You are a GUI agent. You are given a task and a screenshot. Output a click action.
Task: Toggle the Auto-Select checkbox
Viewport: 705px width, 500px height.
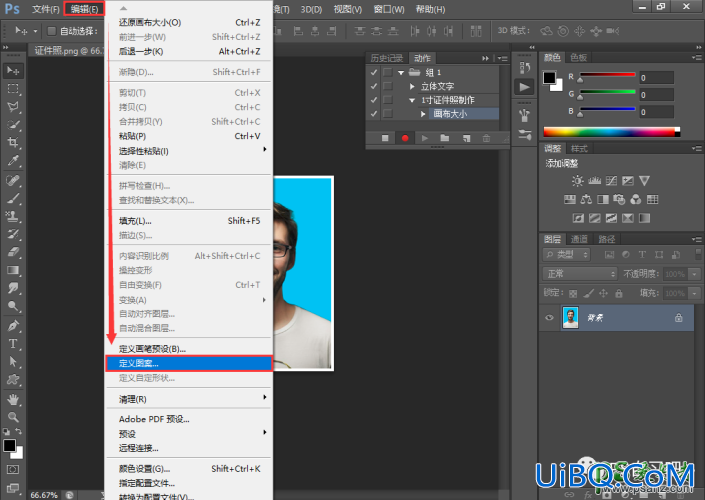click(52, 31)
